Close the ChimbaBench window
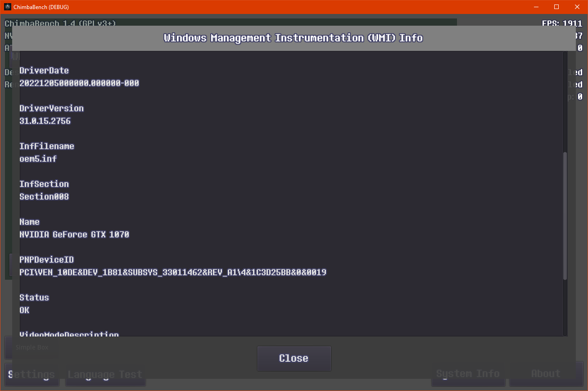This screenshot has height=391, width=588. [577, 7]
